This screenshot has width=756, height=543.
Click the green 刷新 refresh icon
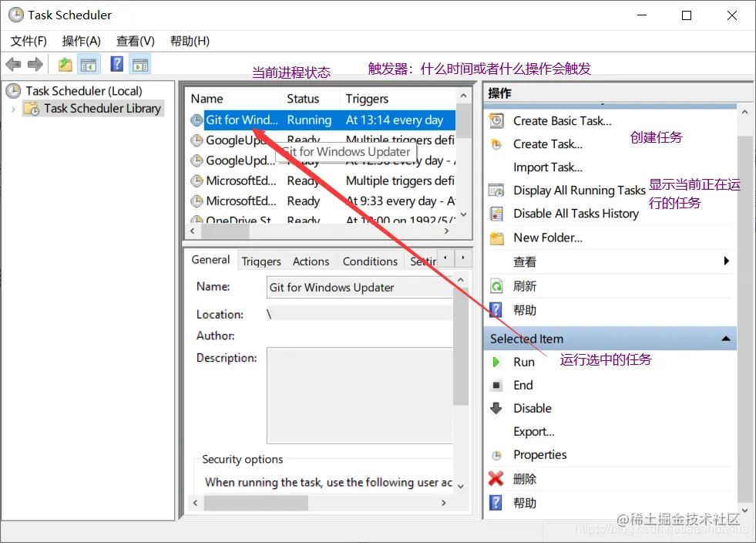pyautogui.click(x=496, y=286)
